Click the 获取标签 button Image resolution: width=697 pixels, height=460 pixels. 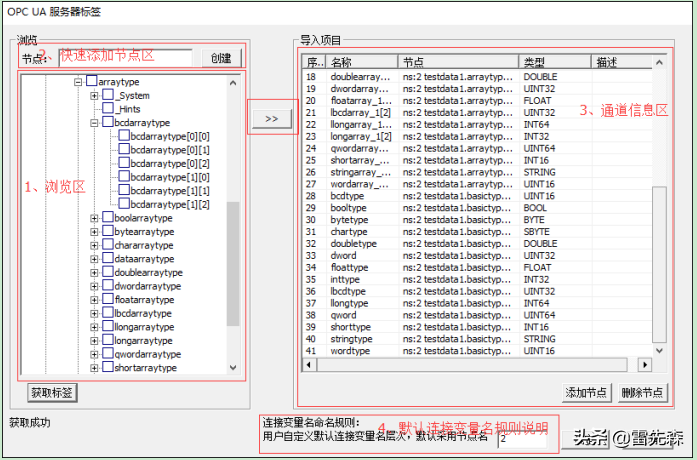50,393
